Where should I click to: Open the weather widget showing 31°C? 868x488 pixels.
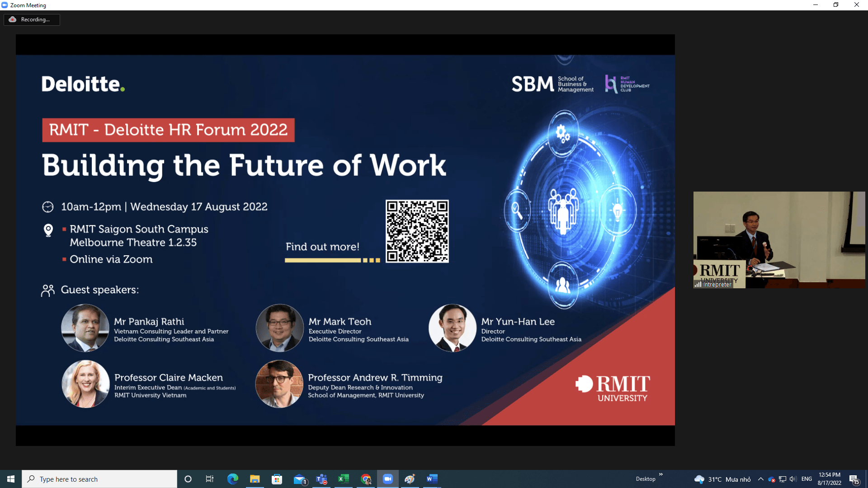[x=722, y=479]
